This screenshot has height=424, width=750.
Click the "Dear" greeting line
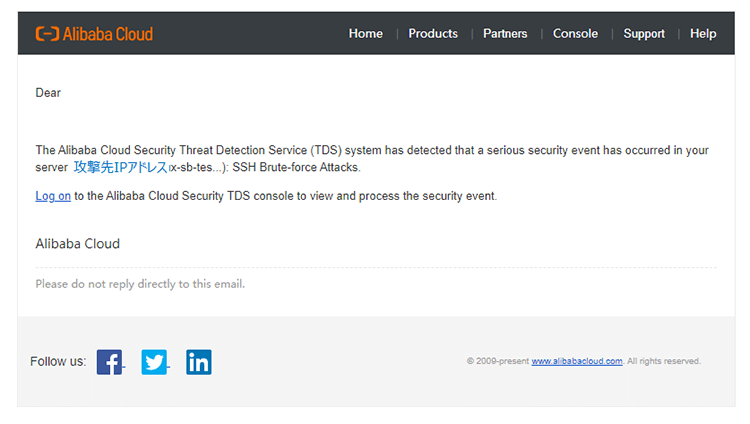tap(48, 93)
